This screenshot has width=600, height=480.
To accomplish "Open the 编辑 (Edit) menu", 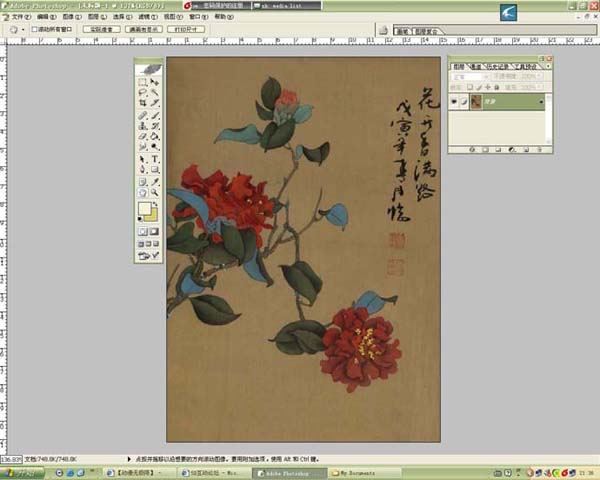I will pyautogui.click(x=46, y=17).
